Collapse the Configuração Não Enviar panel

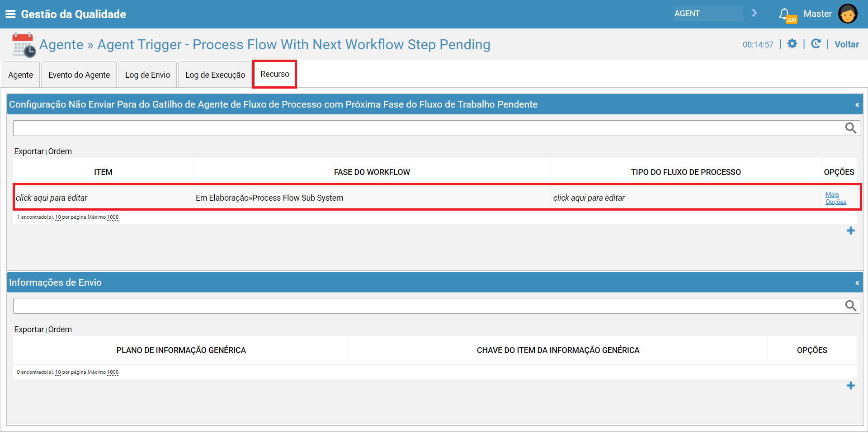coord(857,105)
